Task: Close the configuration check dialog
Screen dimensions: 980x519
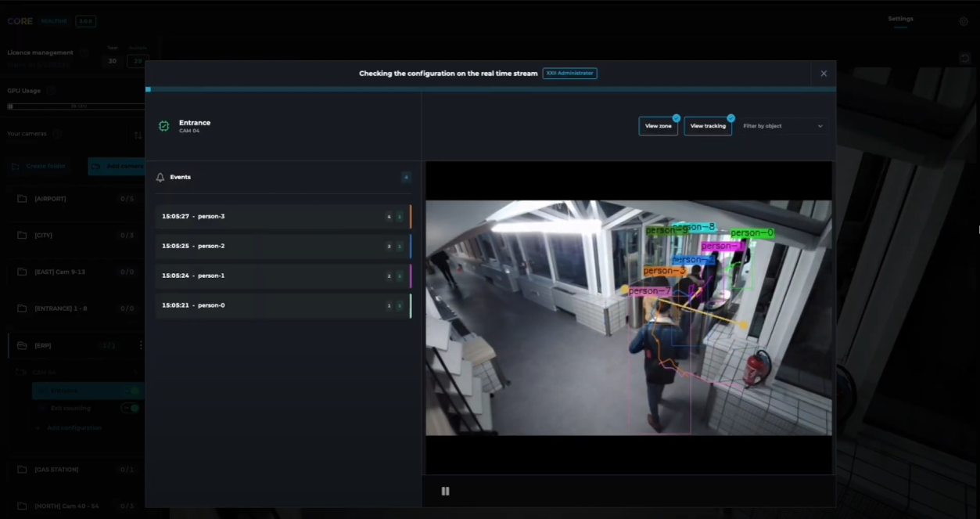Action: coord(824,74)
